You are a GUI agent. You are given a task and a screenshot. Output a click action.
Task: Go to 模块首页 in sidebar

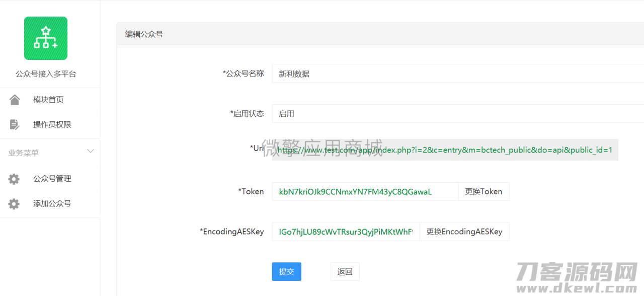[x=48, y=100]
